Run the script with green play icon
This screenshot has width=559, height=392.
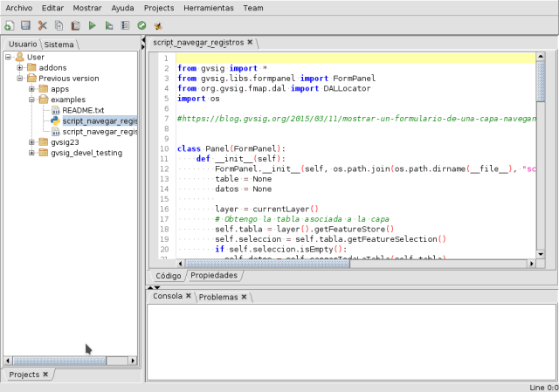click(93, 26)
